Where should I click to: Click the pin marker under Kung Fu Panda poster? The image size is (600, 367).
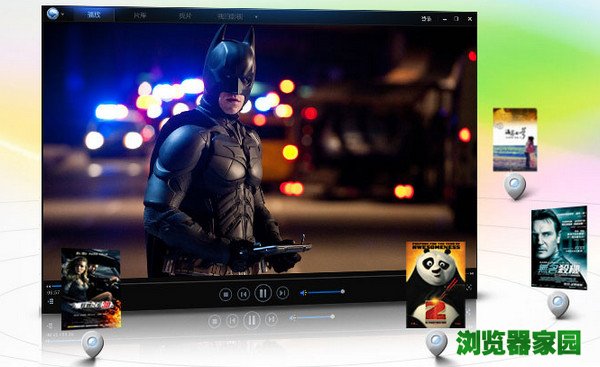[437, 343]
